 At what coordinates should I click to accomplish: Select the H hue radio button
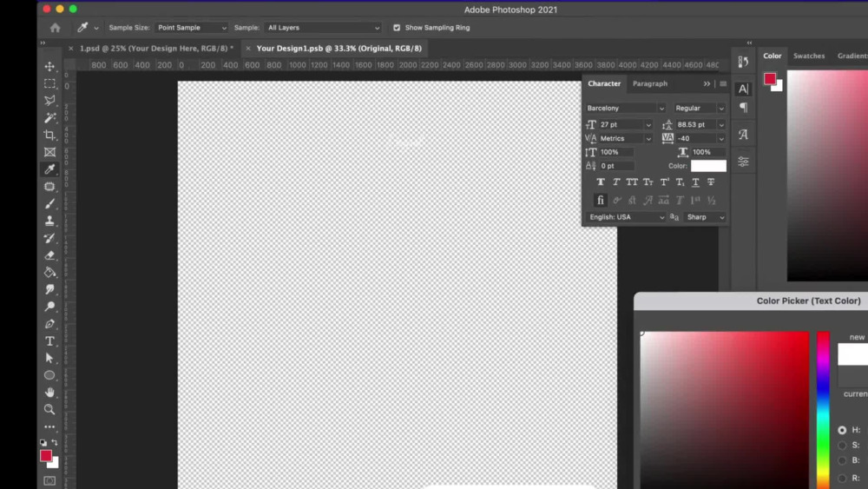point(842,430)
